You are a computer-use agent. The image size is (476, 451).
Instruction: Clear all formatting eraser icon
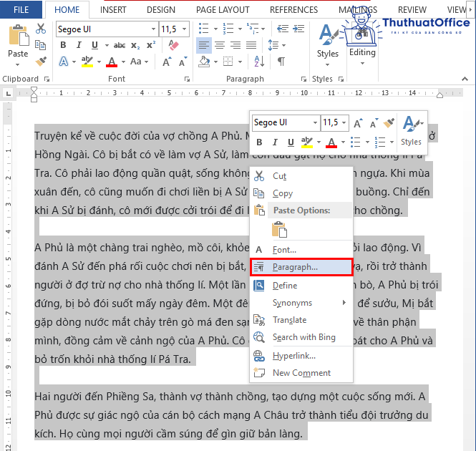coord(173,45)
